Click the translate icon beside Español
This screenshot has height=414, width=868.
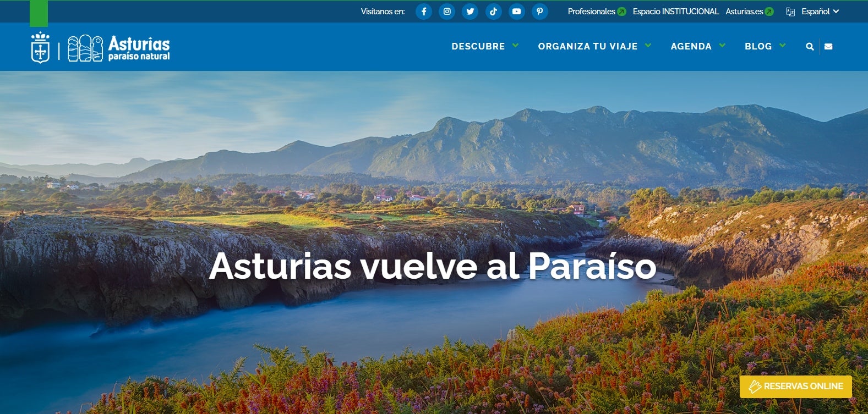790,12
